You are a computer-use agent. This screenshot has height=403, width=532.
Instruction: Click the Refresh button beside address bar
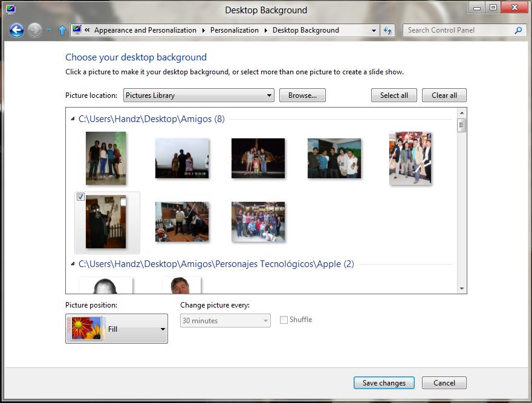[x=388, y=30]
